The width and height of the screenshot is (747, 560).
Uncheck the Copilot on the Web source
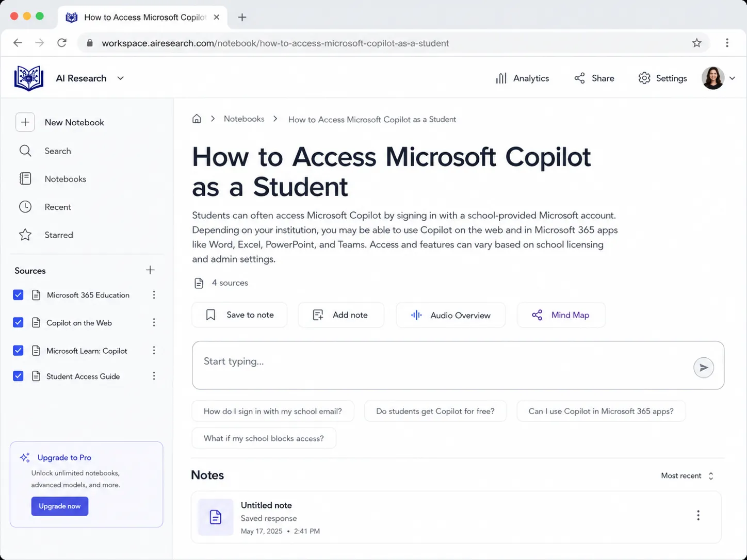tap(18, 322)
